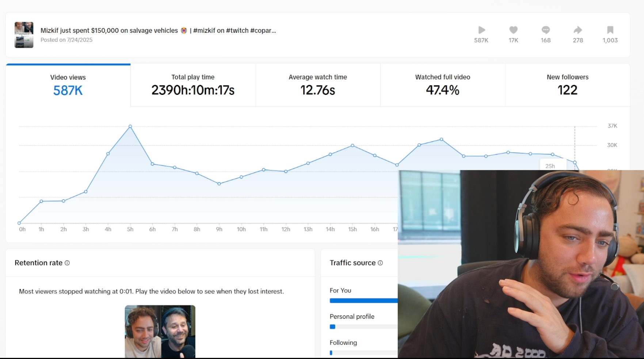Viewport: 644px width, 359px height.
Task: Click the 587K plays count
Action: point(481,40)
